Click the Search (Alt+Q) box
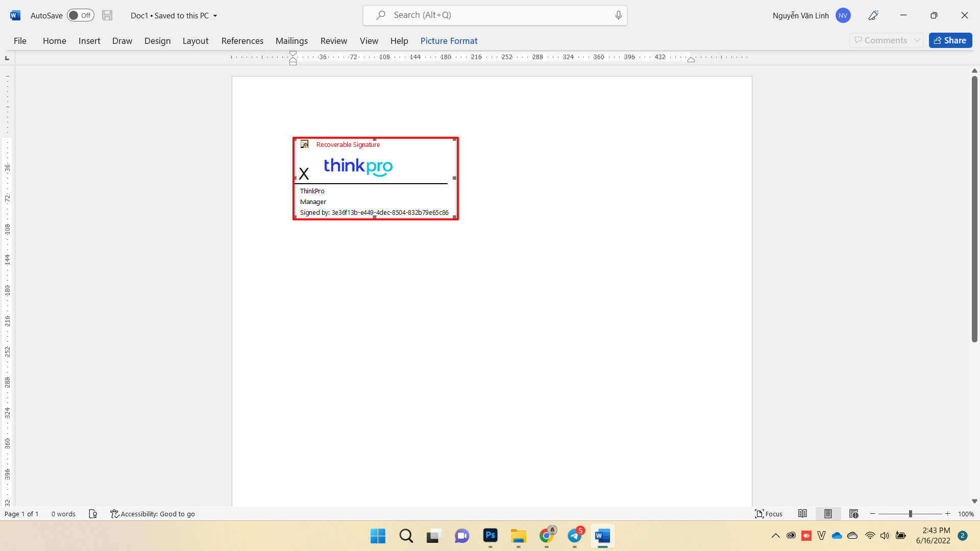980x551 pixels. [x=495, y=15]
